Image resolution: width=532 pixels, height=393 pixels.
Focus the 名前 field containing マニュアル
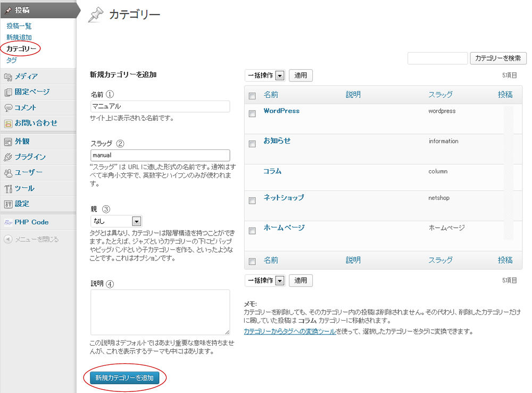tap(160, 106)
